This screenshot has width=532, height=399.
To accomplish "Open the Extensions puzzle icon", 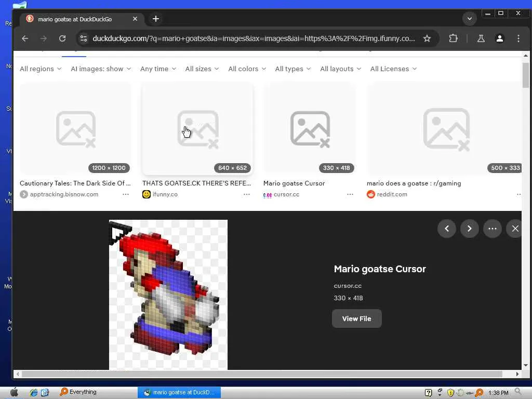I will 453,38.
